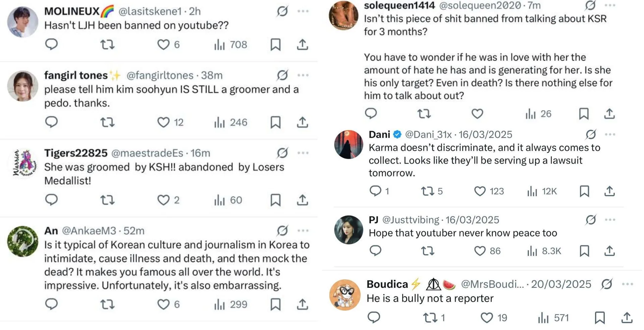Like MOLINEUX's tweet about LJH

coord(163,45)
